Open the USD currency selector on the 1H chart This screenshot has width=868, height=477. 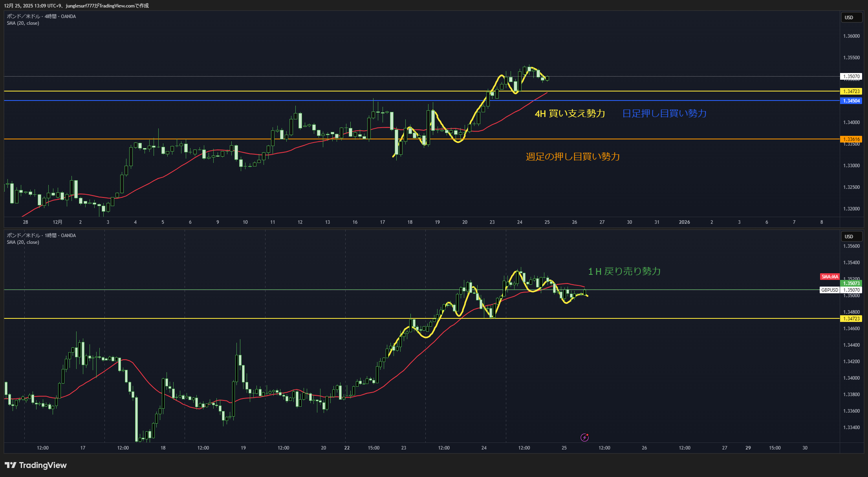point(851,237)
